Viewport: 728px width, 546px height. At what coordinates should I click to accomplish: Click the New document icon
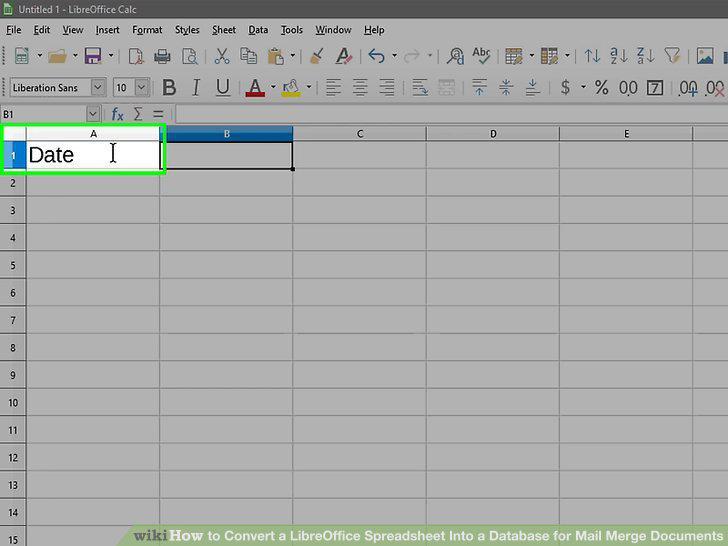click(22, 56)
